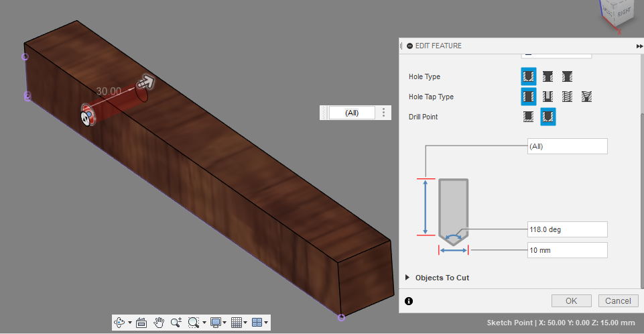Screen dimensions: 644x334
Task: Click the 30.00 dimension on the model
Action: coord(109,91)
